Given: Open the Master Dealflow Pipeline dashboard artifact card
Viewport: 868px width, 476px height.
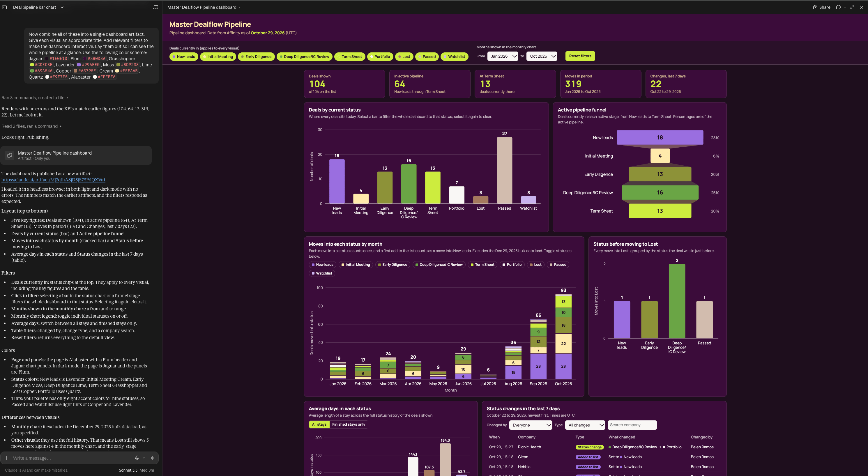Looking at the screenshot, I should [76, 155].
